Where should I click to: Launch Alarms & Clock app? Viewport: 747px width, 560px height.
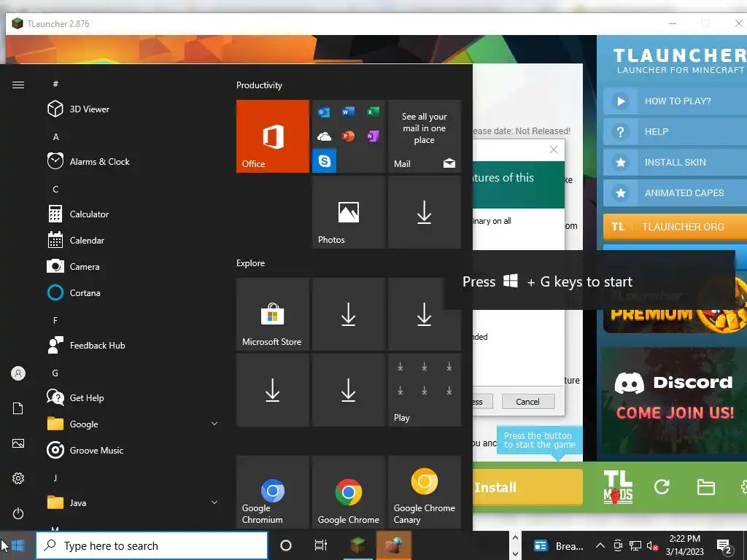[88, 161]
